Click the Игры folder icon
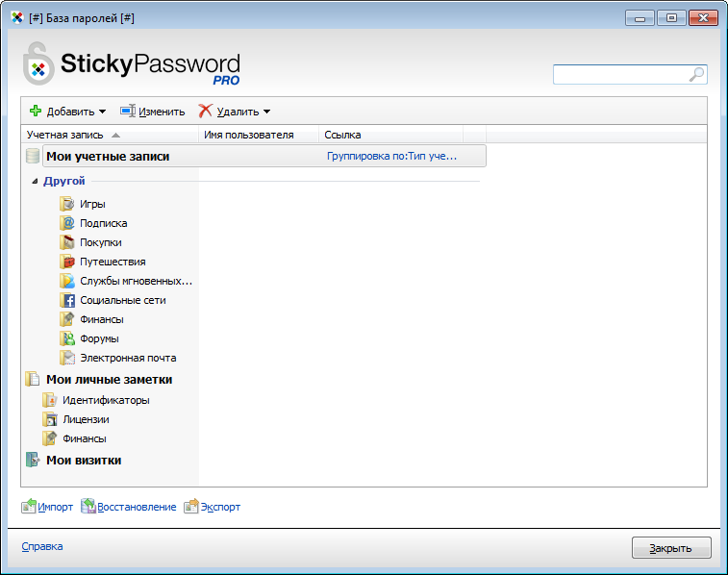This screenshot has width=728, height=575. coord(67,204)
